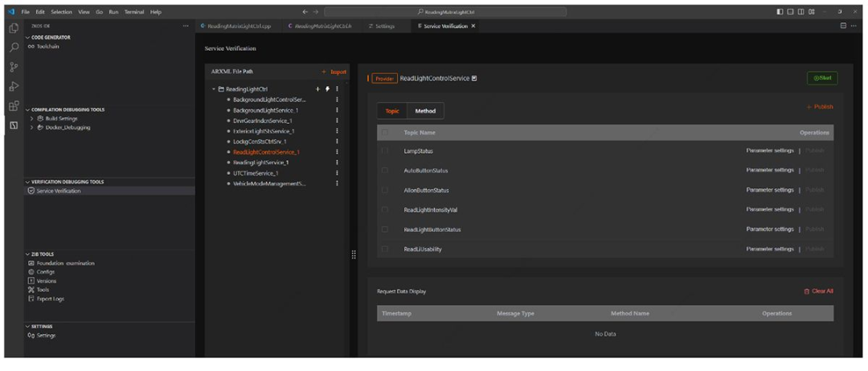This screenshot has height=371, width=868.
Task: Open the Explorer icon in activity bar
Action: [14, 29]
